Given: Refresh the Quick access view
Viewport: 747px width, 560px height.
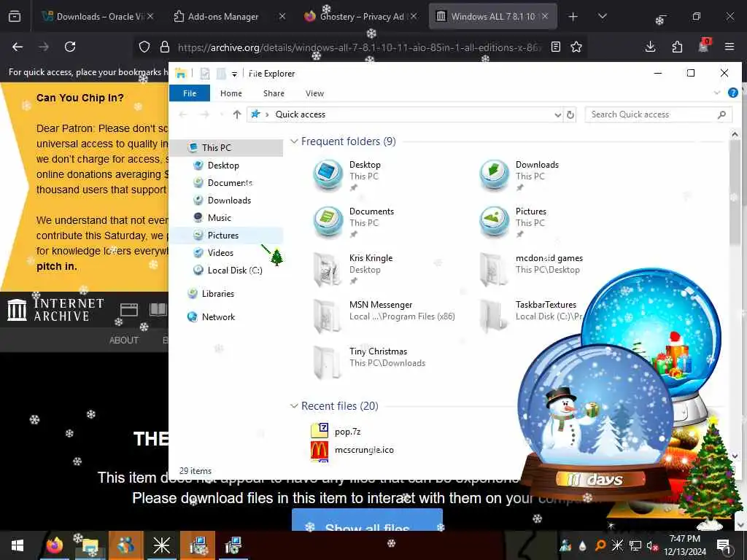Looking at the screenshot, I should tap(570, 114).
